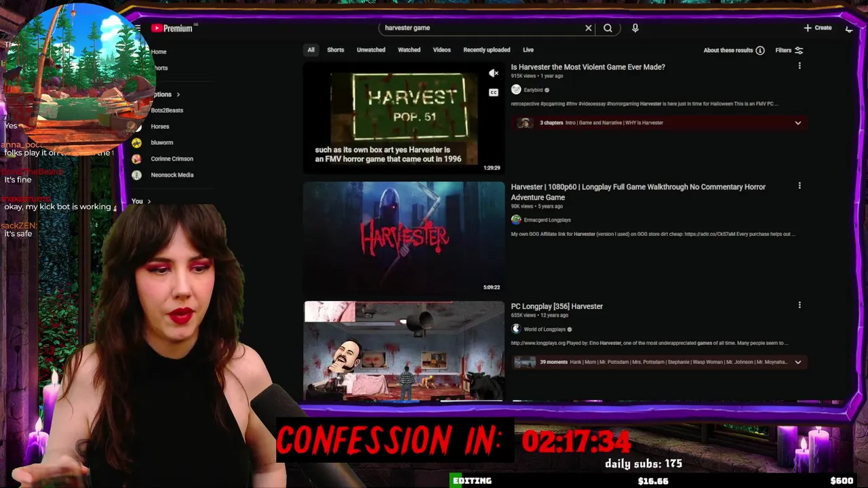Open the YouTube hamburger guide menu
Image resolution: width=868 pixels, height=488 pixels.
click(137, 28)
